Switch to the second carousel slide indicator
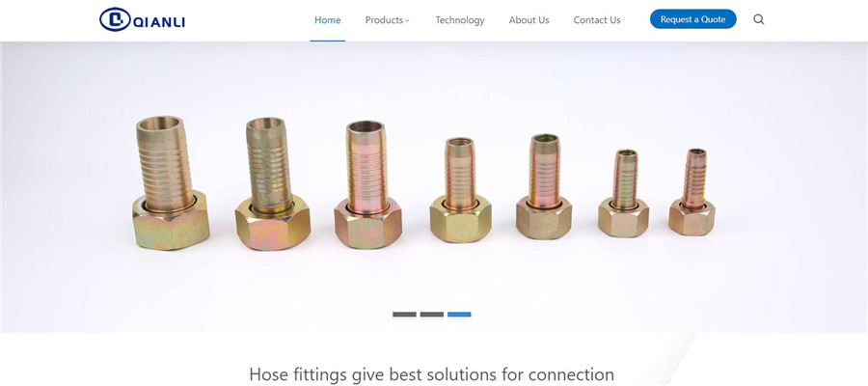The image size is (868, 386). 432,315
